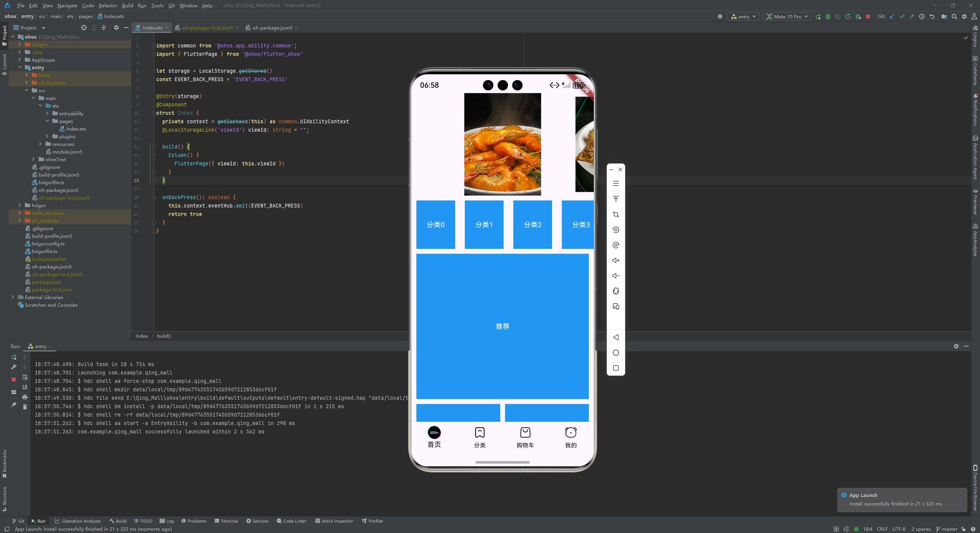The width and height of the screenshot is (980, 533).
Task: Take emulator screenshot with crop icon
Action: 616,214
